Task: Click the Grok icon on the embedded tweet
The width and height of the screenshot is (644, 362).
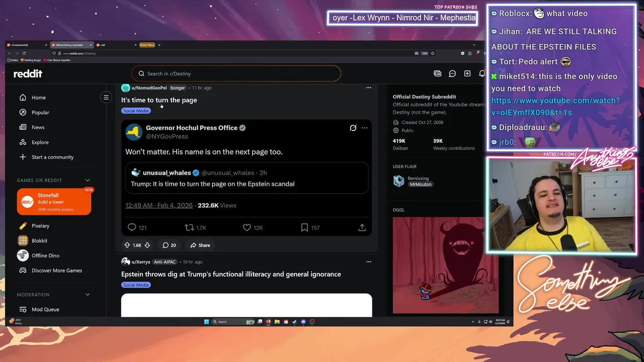Action: (353, 128)
